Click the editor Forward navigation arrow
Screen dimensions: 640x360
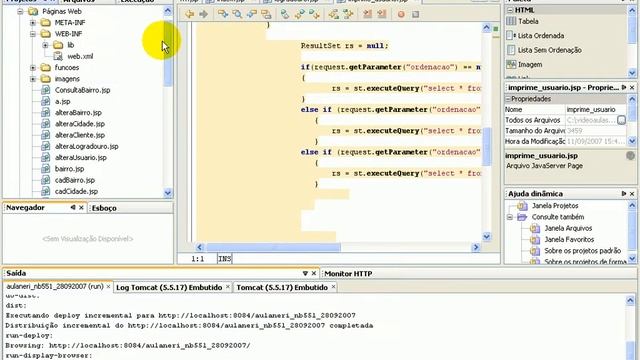tap(203, 14)
